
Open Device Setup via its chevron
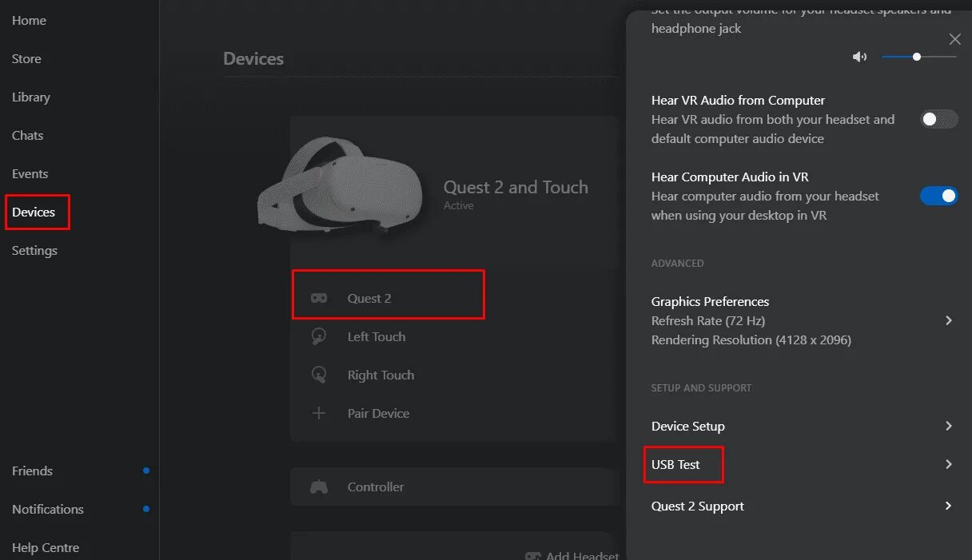pyautogui.click(x=949, y=426)
